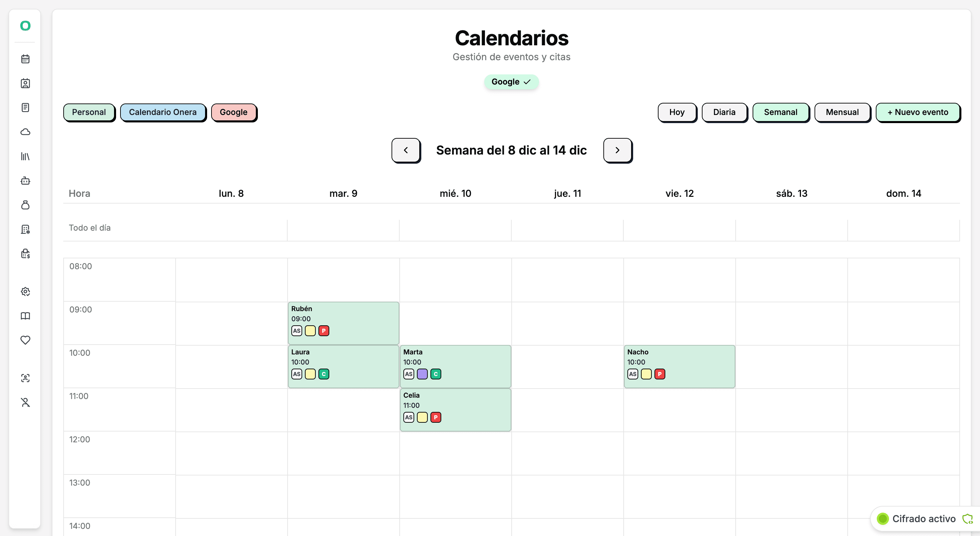
Task: Toggle the Google calendar filter
Action: point(233,112)
